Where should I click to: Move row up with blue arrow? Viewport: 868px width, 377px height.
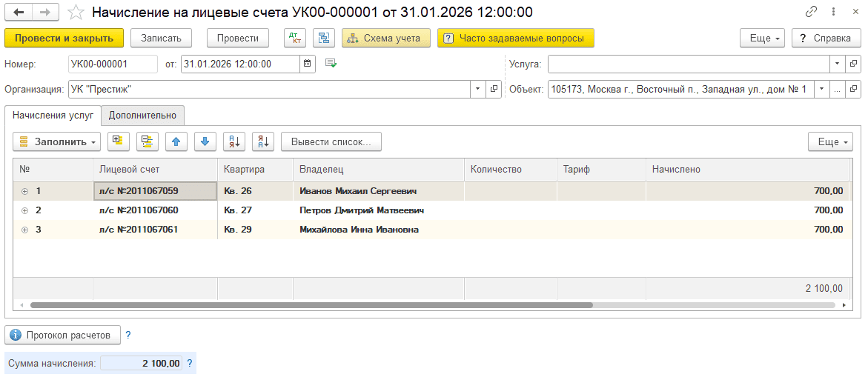point(176,141)
